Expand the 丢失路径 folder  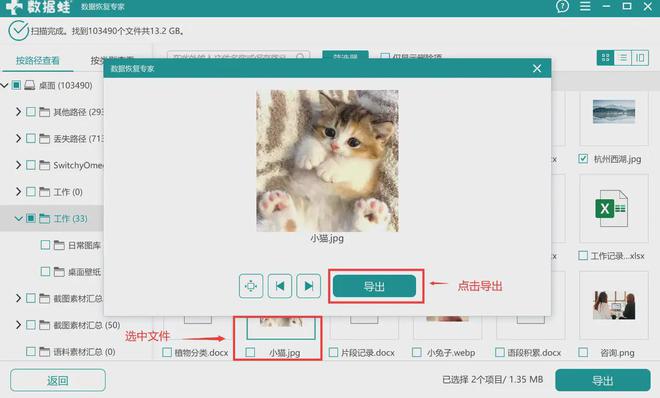[18, 138]
